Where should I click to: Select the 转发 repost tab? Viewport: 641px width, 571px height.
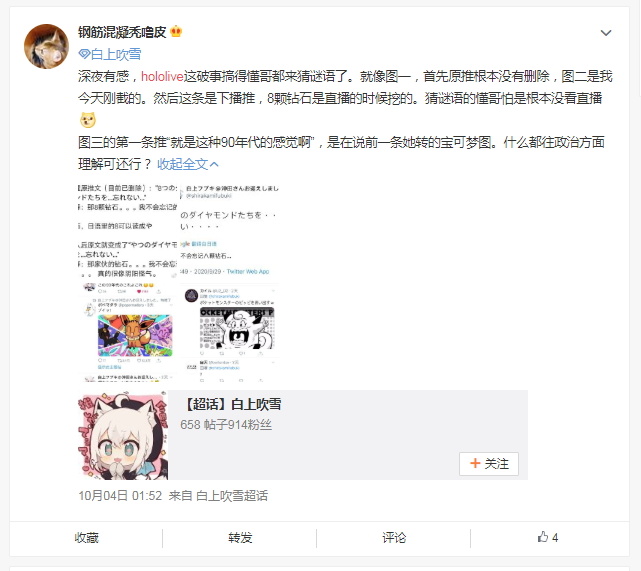[240, 537]
